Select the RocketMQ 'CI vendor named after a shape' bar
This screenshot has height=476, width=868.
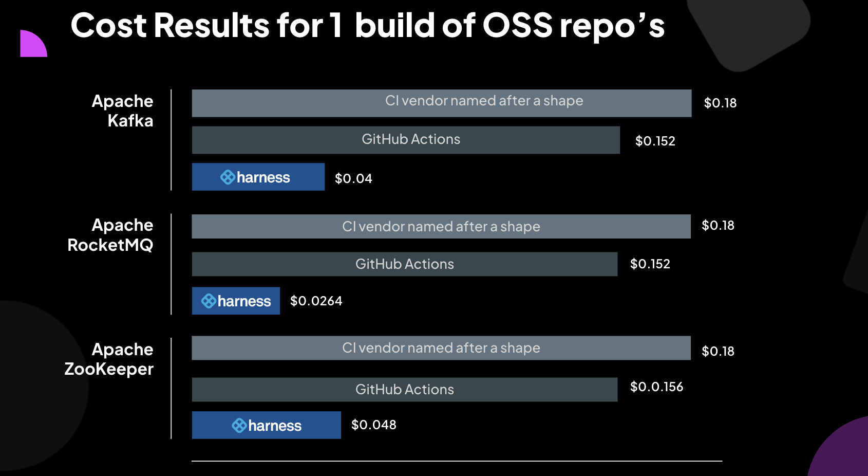[x=441, y=226]
